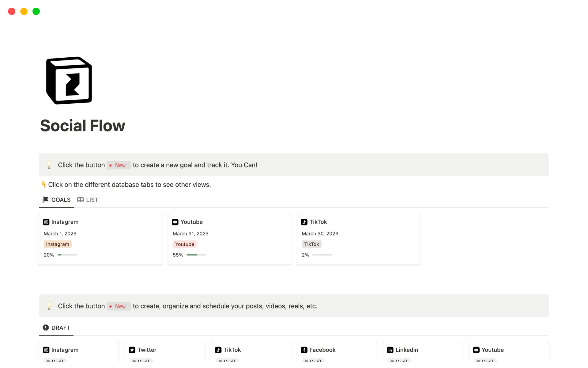The image size is (588, 368).
Task: Click the 2% progress value
Action: [305, 255]
